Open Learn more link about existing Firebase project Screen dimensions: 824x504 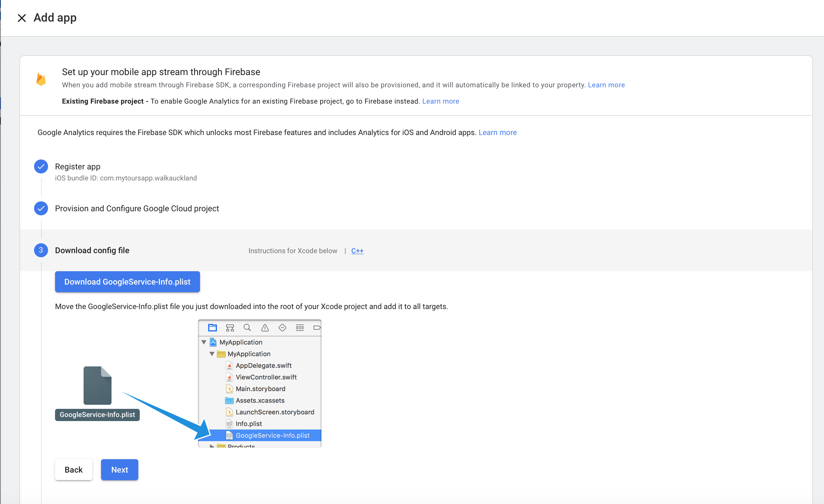(x=441, y=101)
